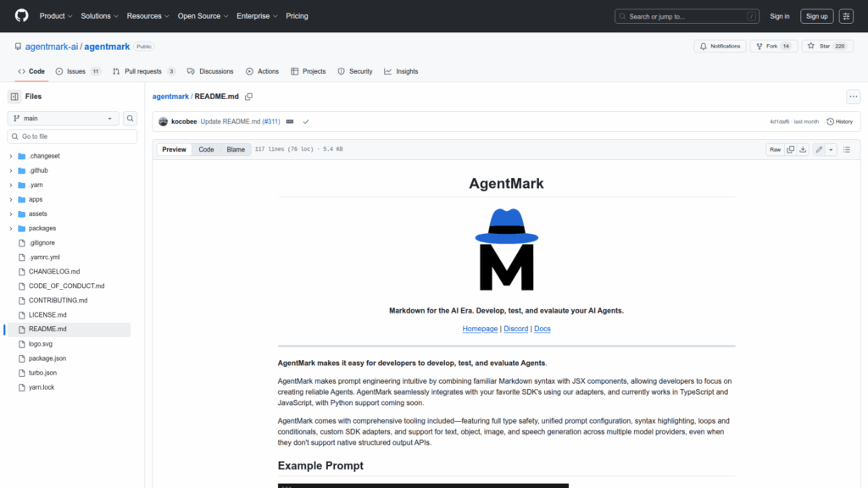Show commit details ellipsis for latest commit
Viewport: 868px width, 488px height.
(x=290, y=122)
